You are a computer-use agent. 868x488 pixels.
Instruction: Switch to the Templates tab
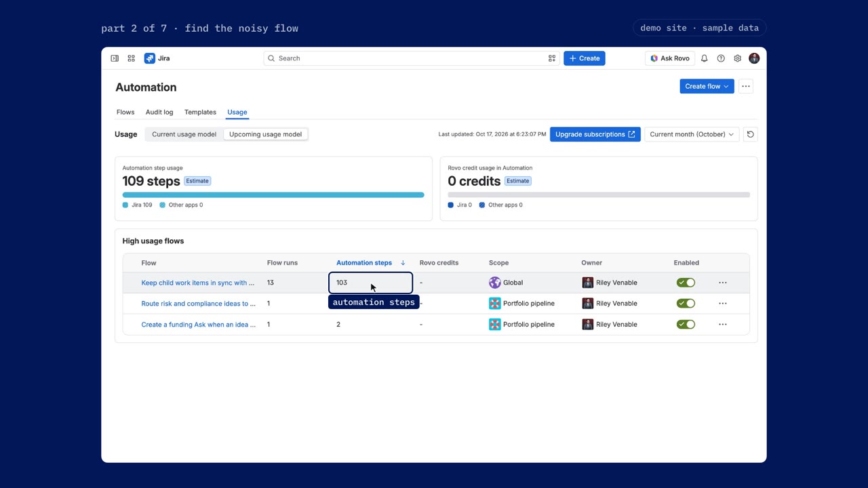[x=200, y=113]
